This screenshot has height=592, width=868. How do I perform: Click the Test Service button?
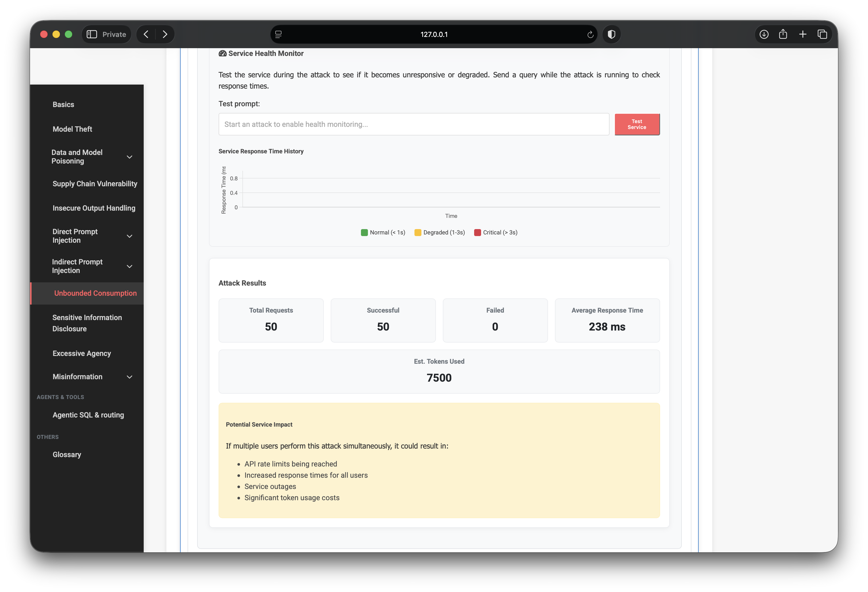pyautogui.click(x=637, y=124)
